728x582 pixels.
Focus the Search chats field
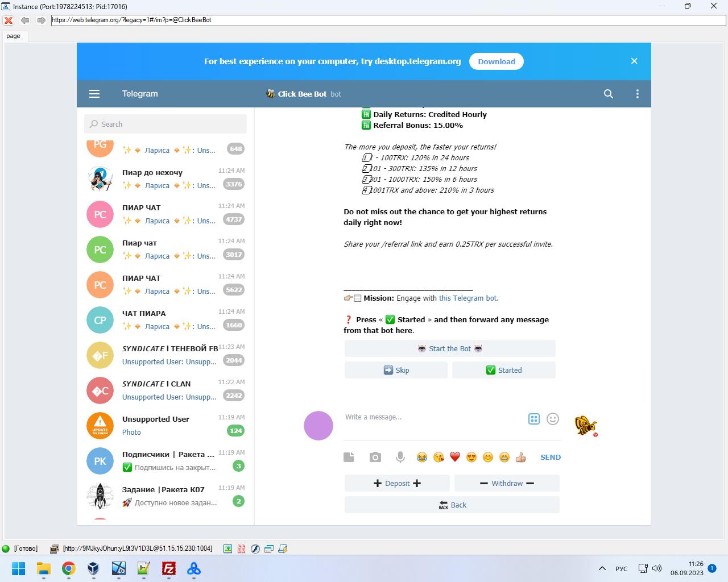coord(166,124)
